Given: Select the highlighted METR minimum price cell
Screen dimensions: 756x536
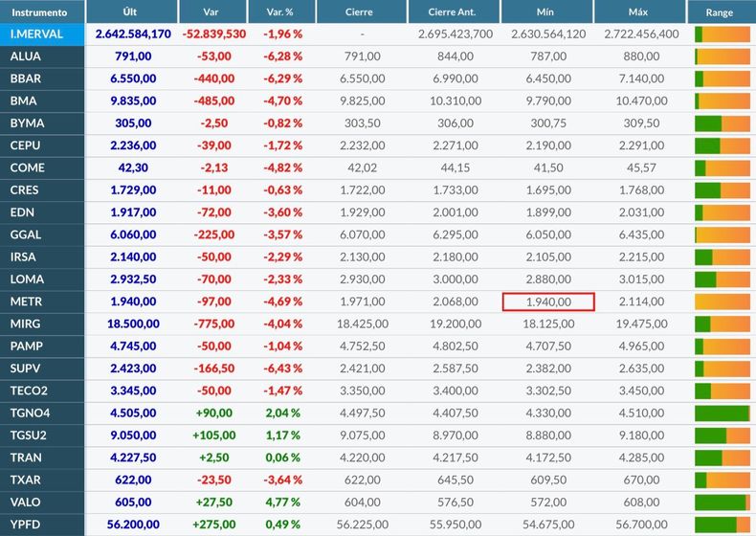Looking at the screenshot, I should click(548, 302).
